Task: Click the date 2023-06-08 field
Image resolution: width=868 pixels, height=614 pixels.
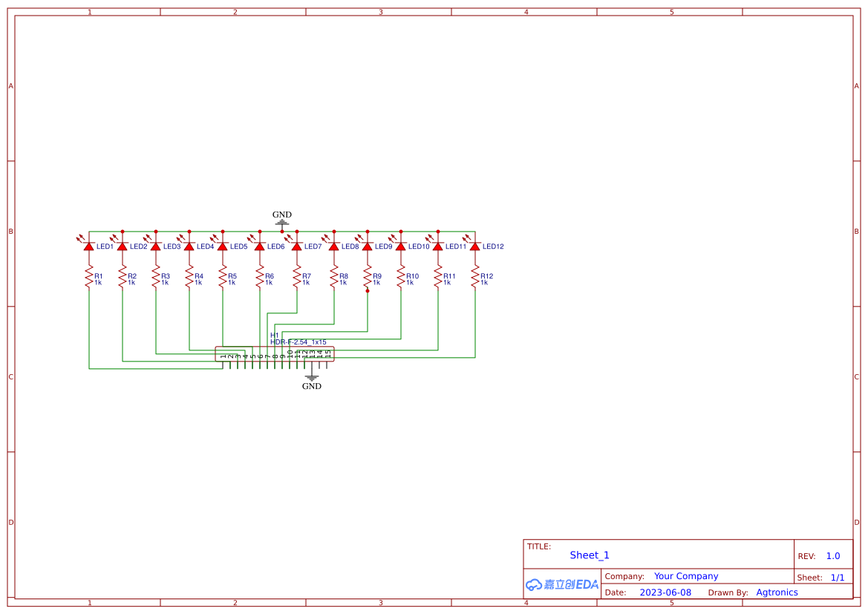Action: tap(665, 592)
